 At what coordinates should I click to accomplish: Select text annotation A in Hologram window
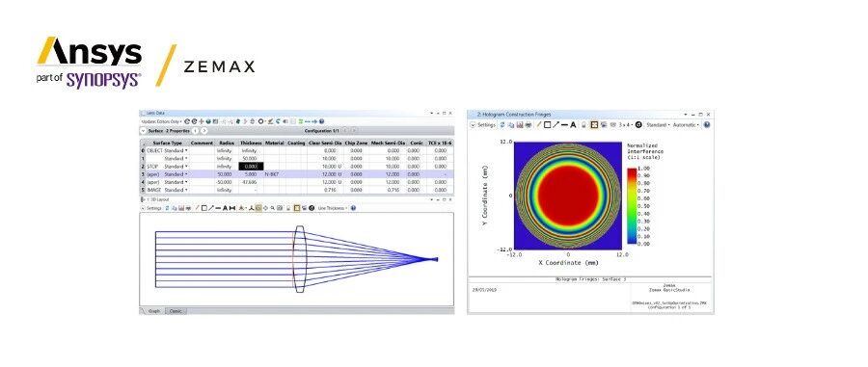[x=573, y=125]
